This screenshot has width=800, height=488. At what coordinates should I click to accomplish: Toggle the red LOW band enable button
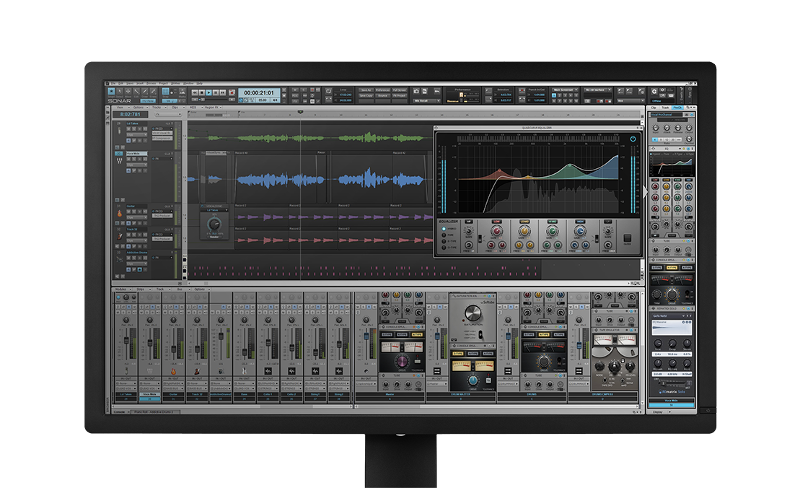coord(496,222)
